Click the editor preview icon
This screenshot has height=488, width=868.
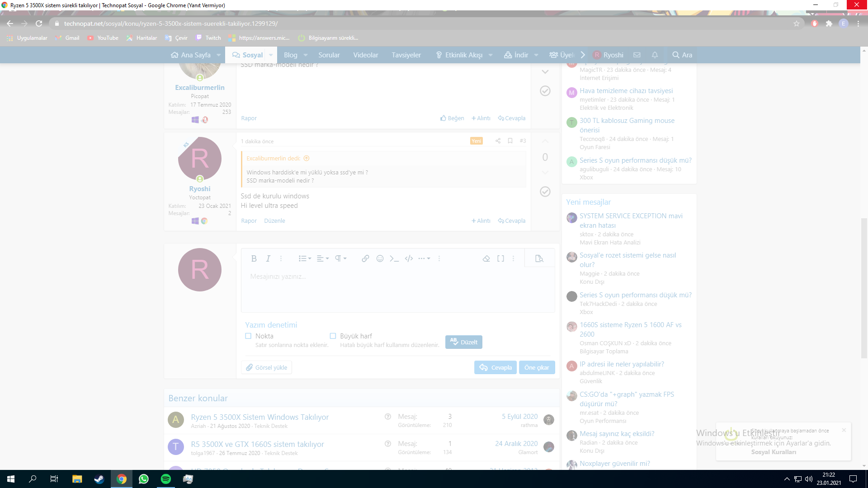coord(539,258)
